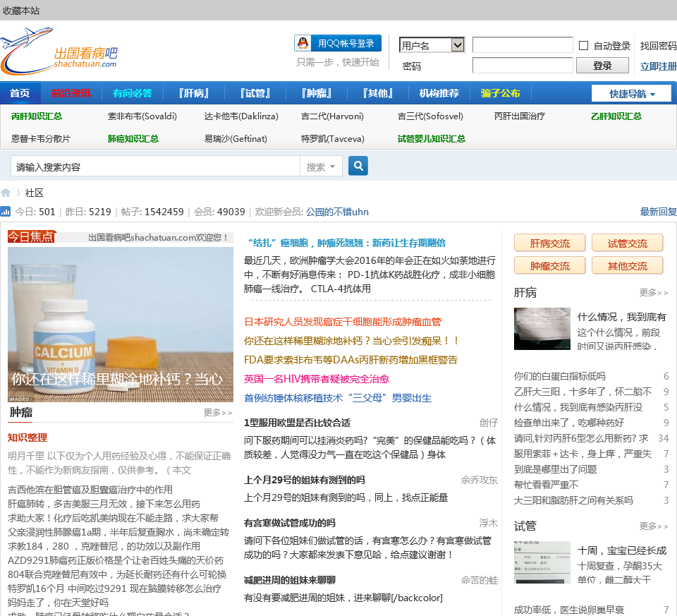Focus the username input field
The height and width of the screenshot is (616, 677).
pyautogui.click(x=523, y=45)
